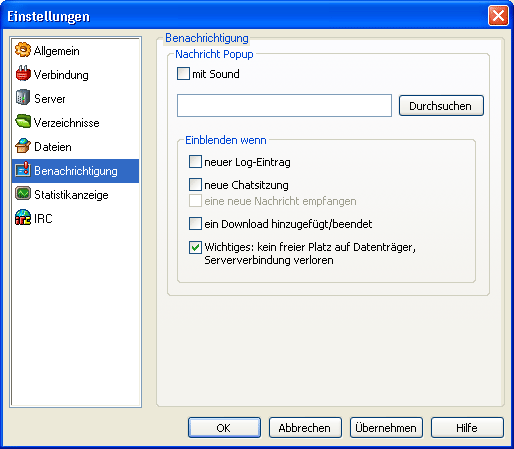Open the Statistikanzeige monitor icon

[x=23, y=194]
